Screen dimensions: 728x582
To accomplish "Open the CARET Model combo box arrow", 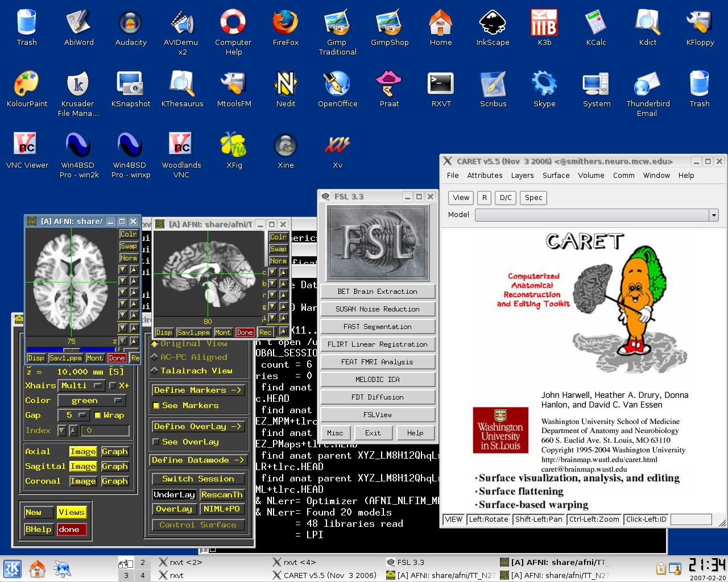I will coord(713,215).
